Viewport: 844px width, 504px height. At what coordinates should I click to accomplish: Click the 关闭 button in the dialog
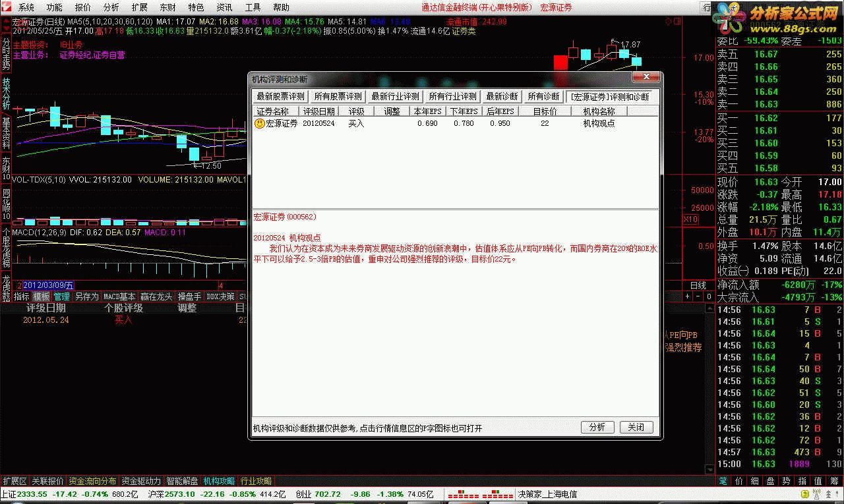[x=636, y=427]
